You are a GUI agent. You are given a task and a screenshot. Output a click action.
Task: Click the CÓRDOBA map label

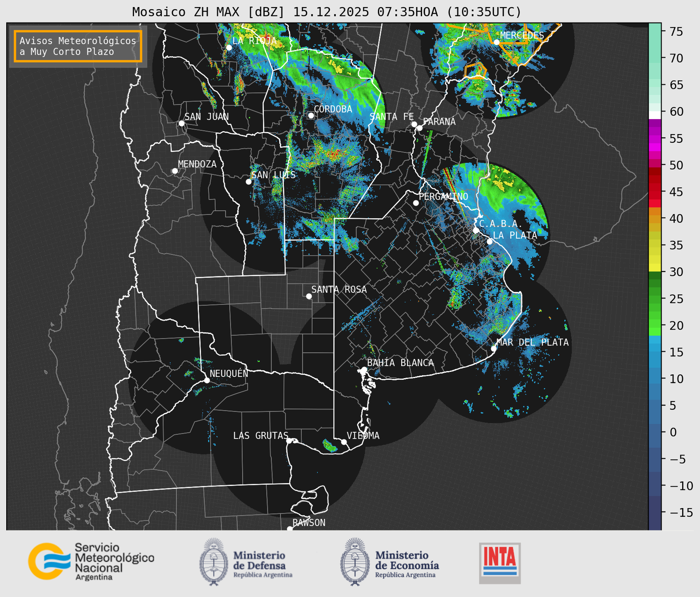coord(333,109)
